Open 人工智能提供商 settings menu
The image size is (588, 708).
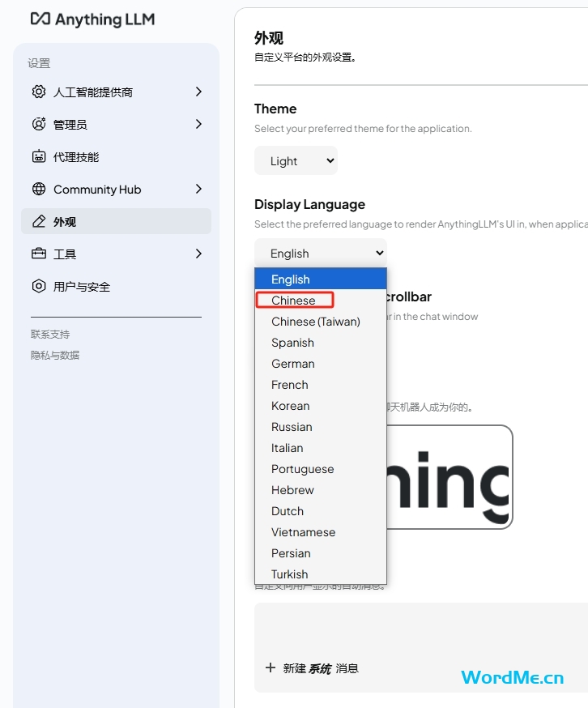point(116,92)
